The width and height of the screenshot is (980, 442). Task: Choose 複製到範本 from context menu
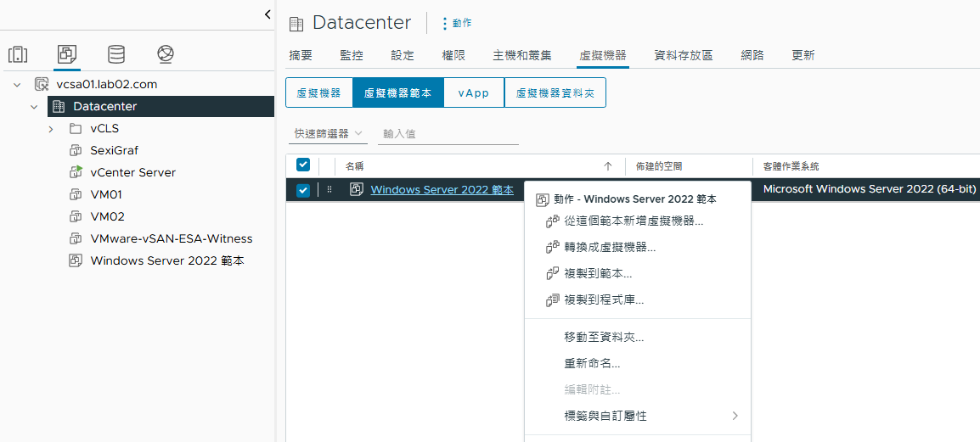tap(638, 273)
